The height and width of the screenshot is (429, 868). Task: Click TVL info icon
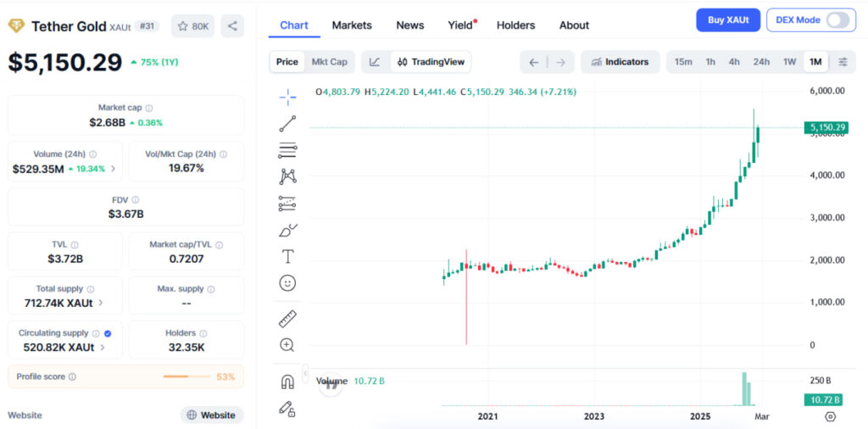click(75, 245)
